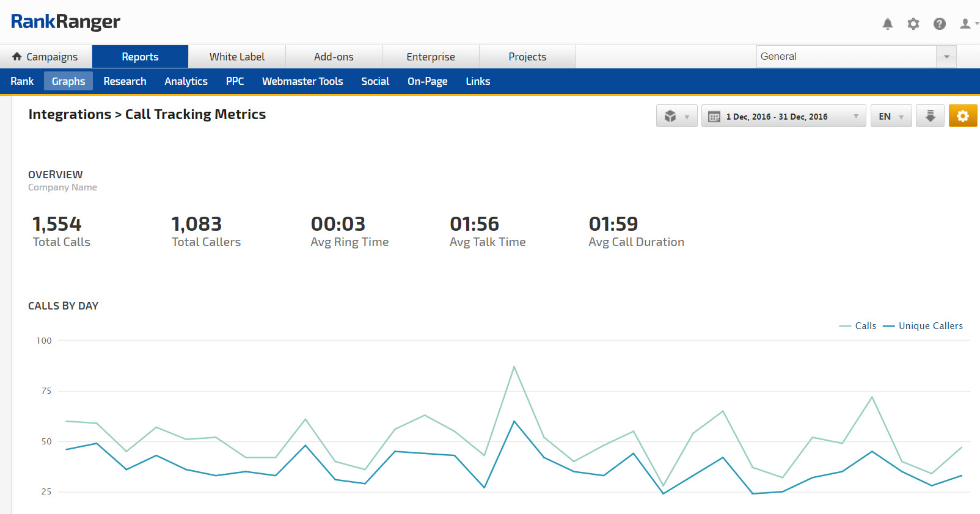This screenshot has height=514, width=980.
Task: Open the Webmaster Tools section
Action: (302, 81)
